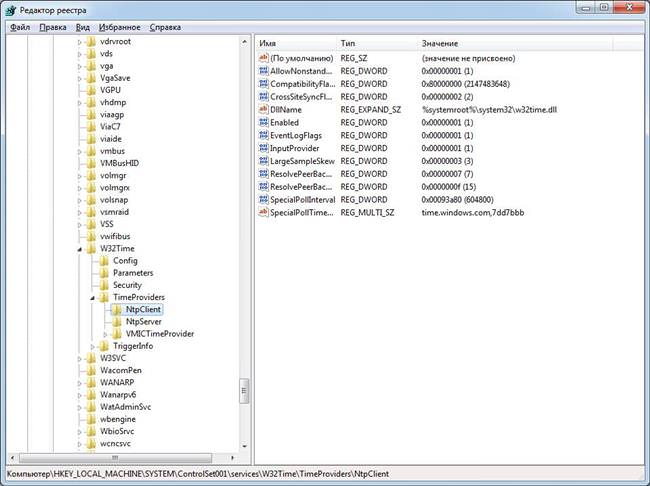The width and height of the screenshot is (650, 486).
Task: Select the WbioSrvc key
Action: [x=117, y=431]
